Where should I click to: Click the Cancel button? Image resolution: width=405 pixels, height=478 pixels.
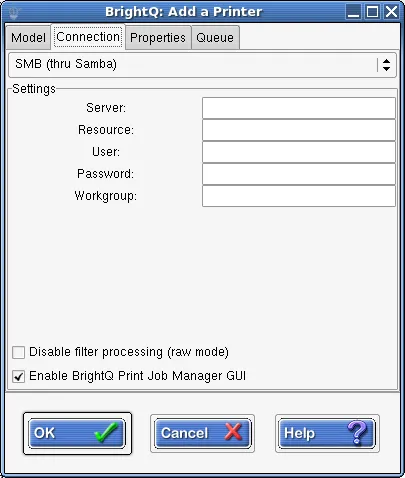click(x=202, y=433)
